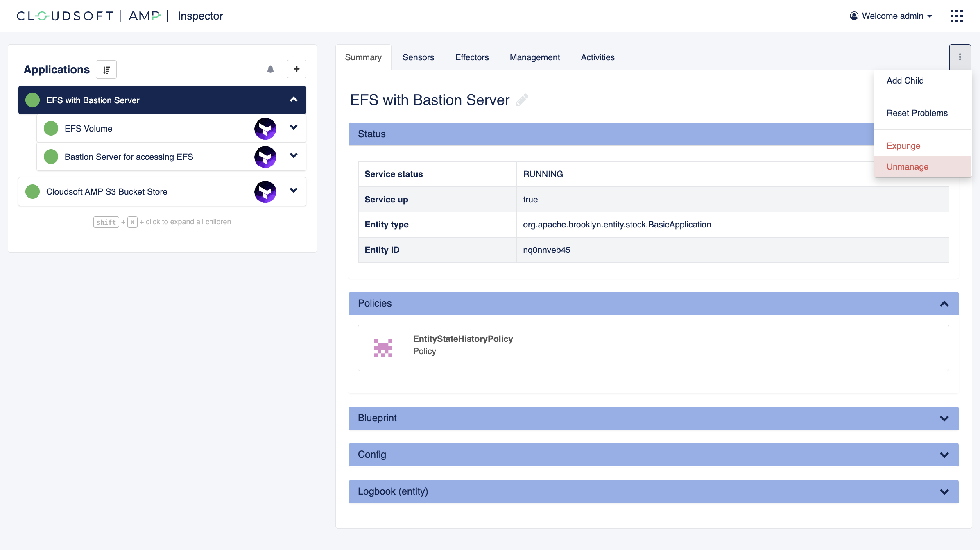Click the Service up value true

click(x=530, y=200)
